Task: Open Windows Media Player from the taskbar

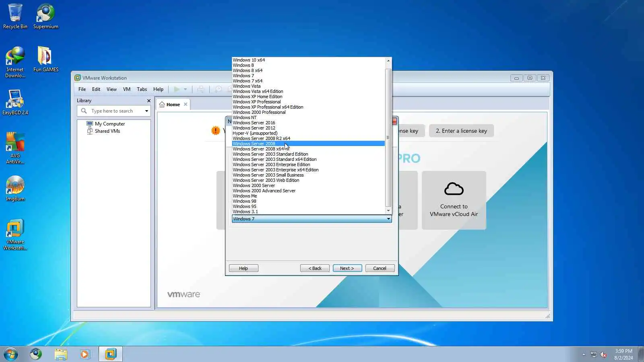Action: point(85,354)
